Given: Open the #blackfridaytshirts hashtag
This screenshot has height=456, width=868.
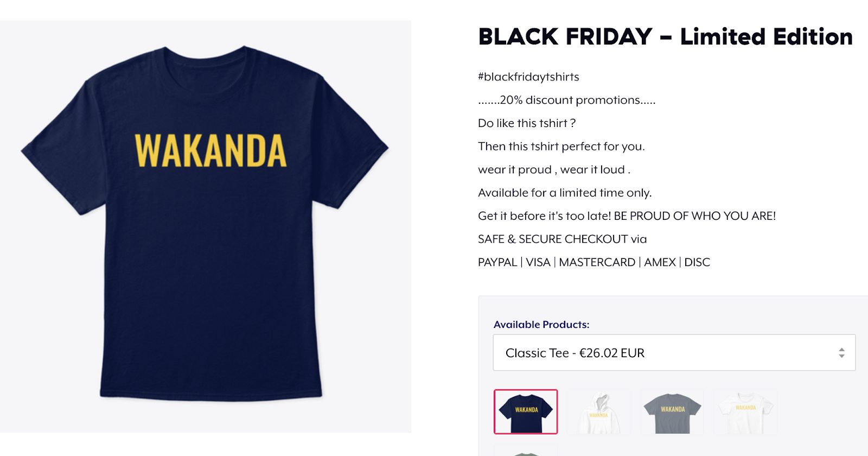Looking at the screenshot, I should click(x=528, y=77).
